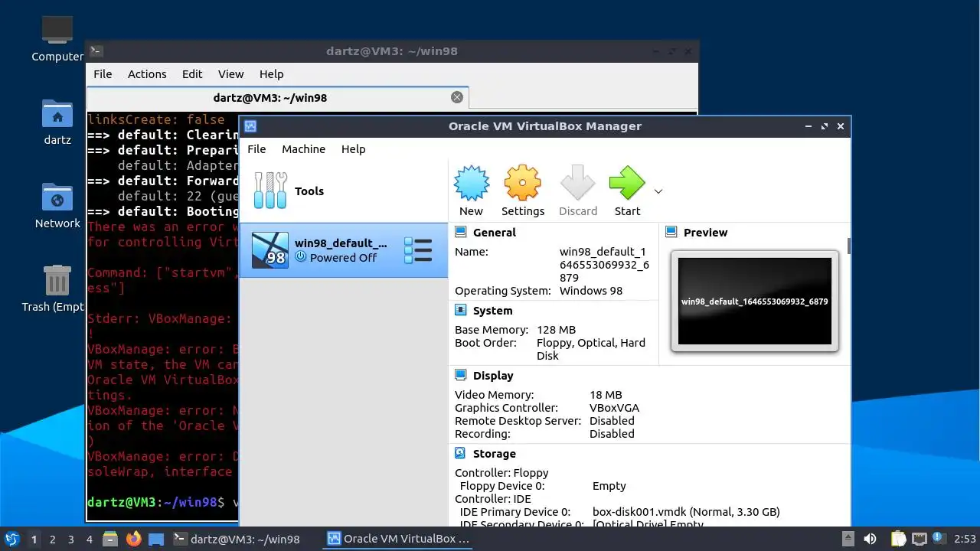Click the clipboard manager tray icon
The image size is (980, 551).
coord(897,539)
